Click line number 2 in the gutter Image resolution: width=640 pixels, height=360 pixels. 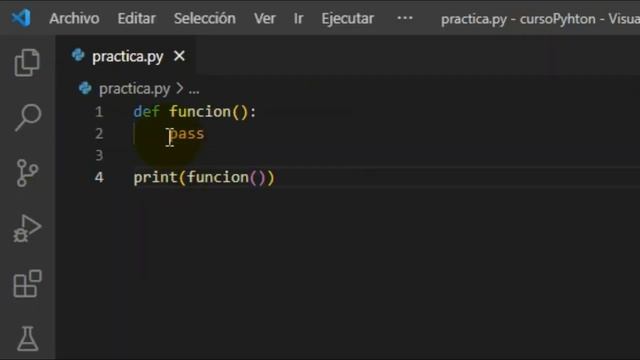(x=99, y=133)
